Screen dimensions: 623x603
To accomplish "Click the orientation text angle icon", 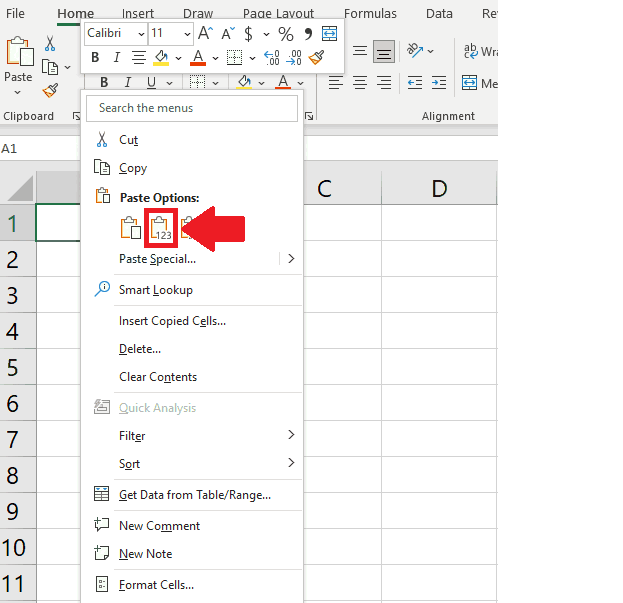I will pyautogui.click(x=415, y=50).
